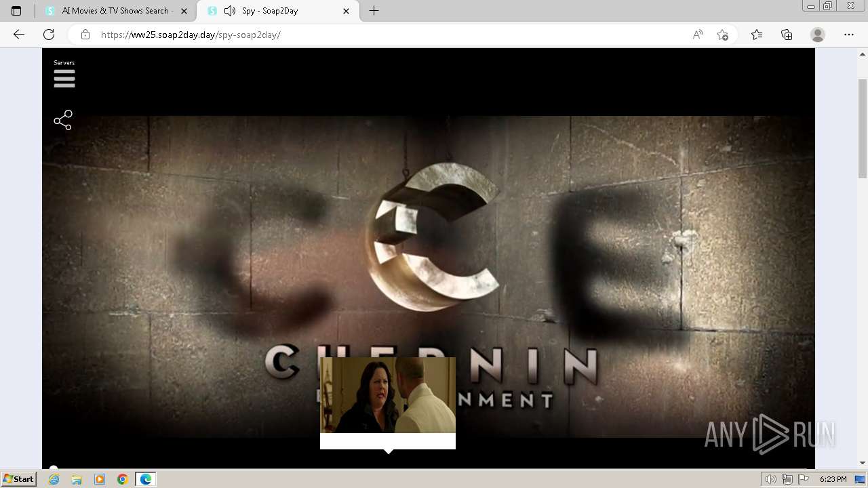Open Action Center flag icon
This screenshot has width=868, height=488.
click(802, 479)
